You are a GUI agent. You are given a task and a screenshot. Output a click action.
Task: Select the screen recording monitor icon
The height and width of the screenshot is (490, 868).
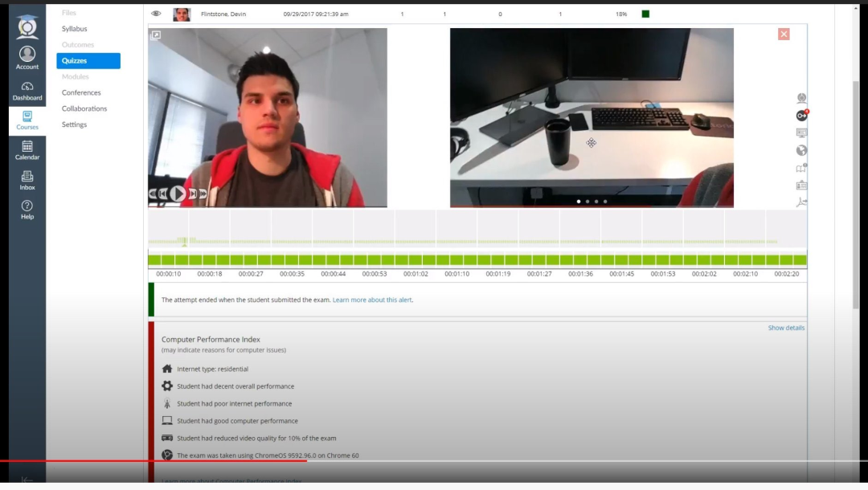pos(801,133)
